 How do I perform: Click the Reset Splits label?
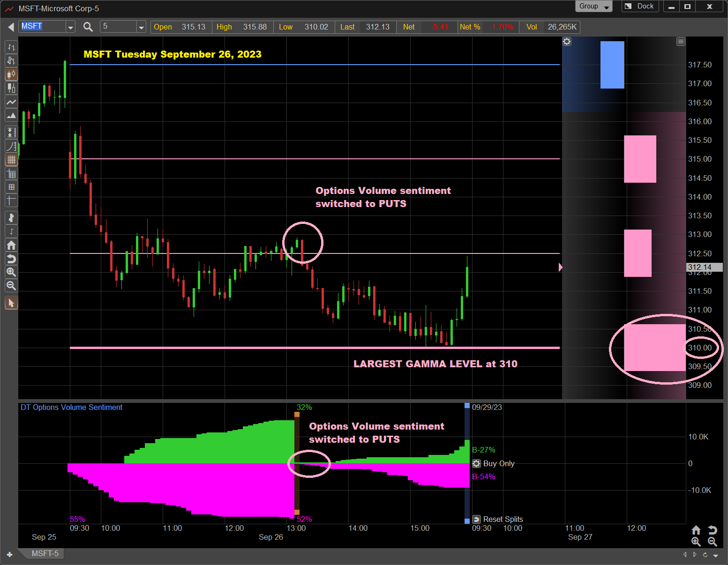coord(503,519)
